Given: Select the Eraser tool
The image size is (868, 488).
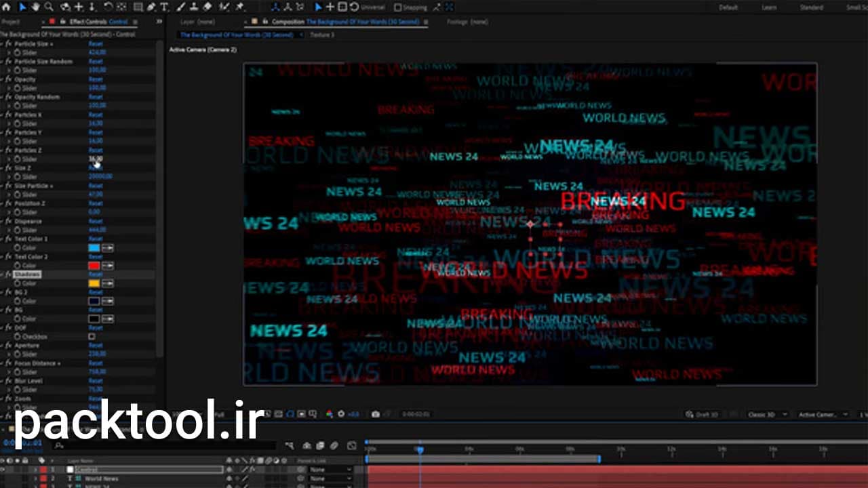Looking at the screenshot, I should 208,7.
